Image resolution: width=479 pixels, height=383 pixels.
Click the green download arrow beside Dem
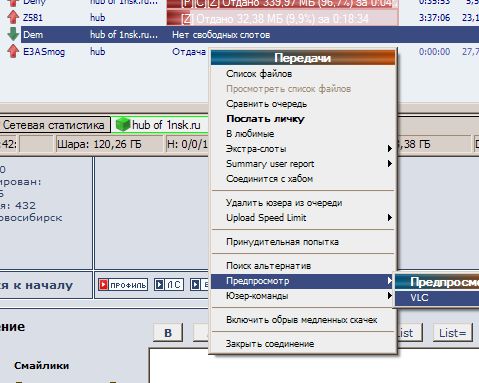click(x=13, y=34)
